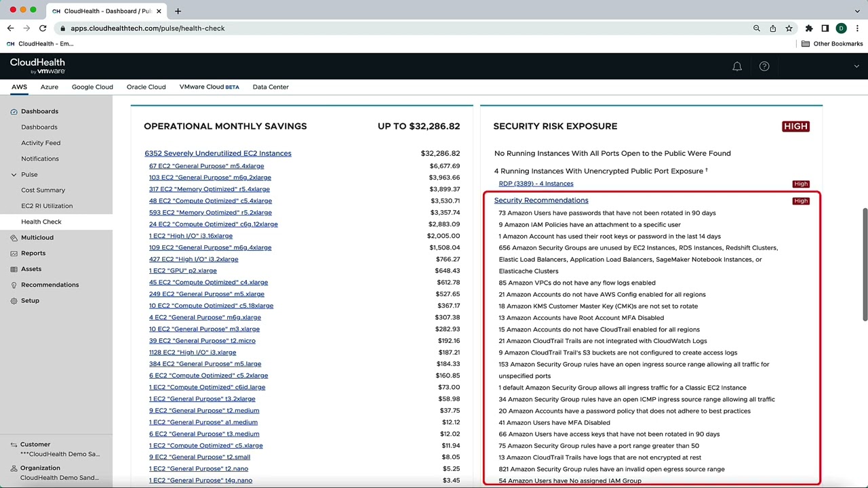Click '85 Amazon VPCs do not have flow logs' row

(577, 283)
